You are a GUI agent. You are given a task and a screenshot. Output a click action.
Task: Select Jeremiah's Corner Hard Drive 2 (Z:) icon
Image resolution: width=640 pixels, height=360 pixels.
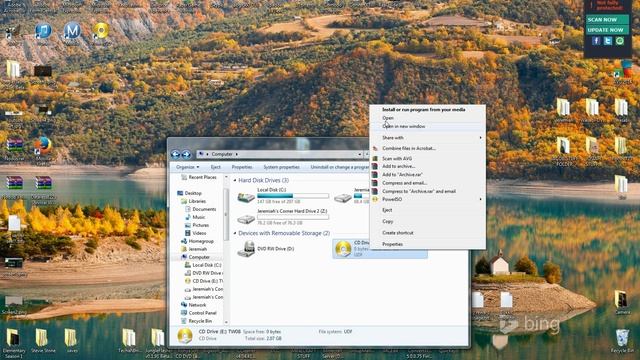246,219
